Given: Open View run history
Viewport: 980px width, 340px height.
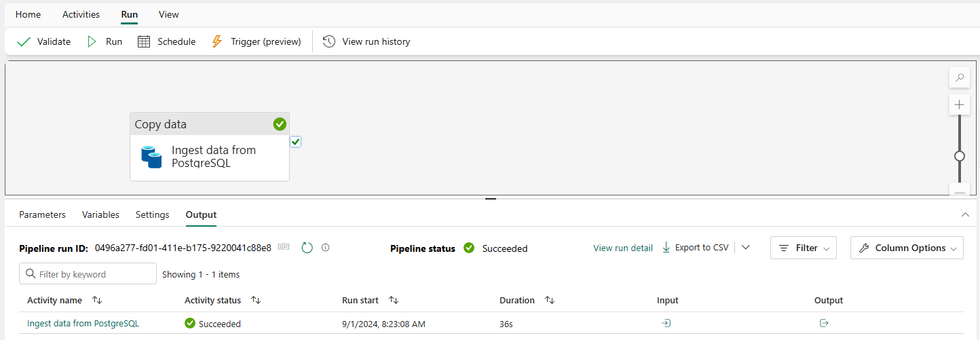Looking at the screenshot, I should tap(366, 41).
